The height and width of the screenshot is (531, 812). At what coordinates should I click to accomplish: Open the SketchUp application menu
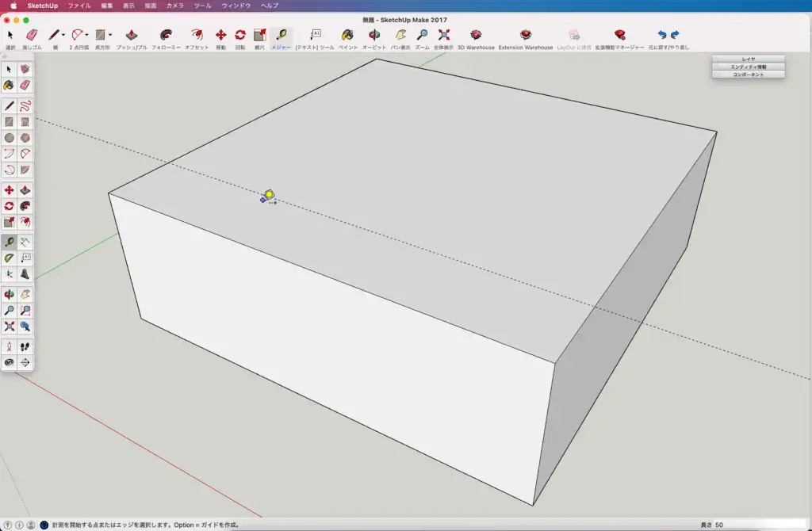pos(43,6)
